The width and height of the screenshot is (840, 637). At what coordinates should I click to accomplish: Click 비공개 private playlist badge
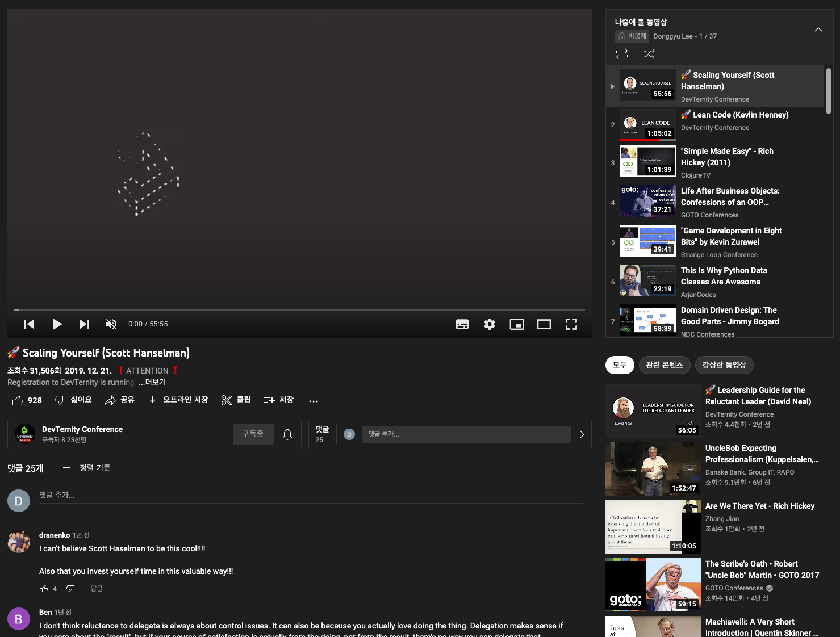pyautogui.click(x=632, y=36)
